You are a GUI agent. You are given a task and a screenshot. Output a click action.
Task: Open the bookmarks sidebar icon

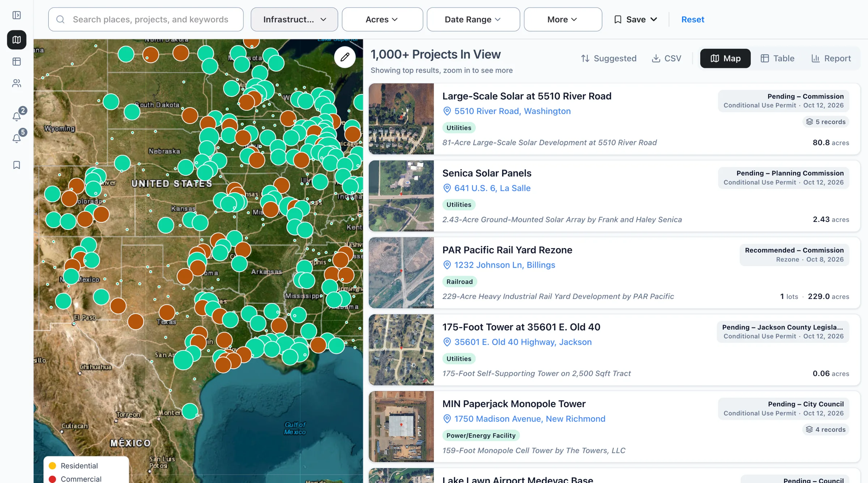click(17, 165)
